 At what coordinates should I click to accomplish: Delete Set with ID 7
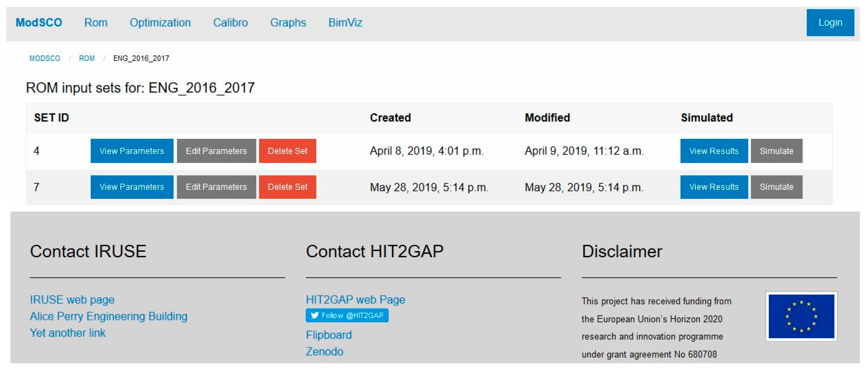(x=287, y=187)
